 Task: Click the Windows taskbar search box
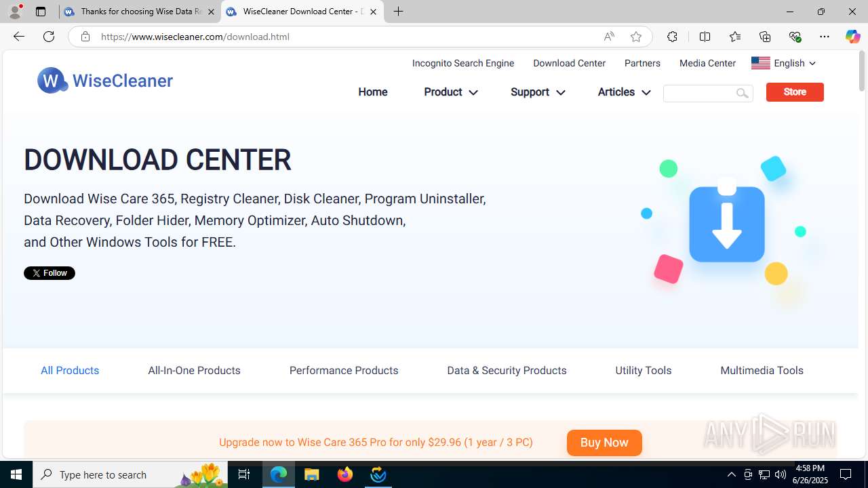click(130, 474)
